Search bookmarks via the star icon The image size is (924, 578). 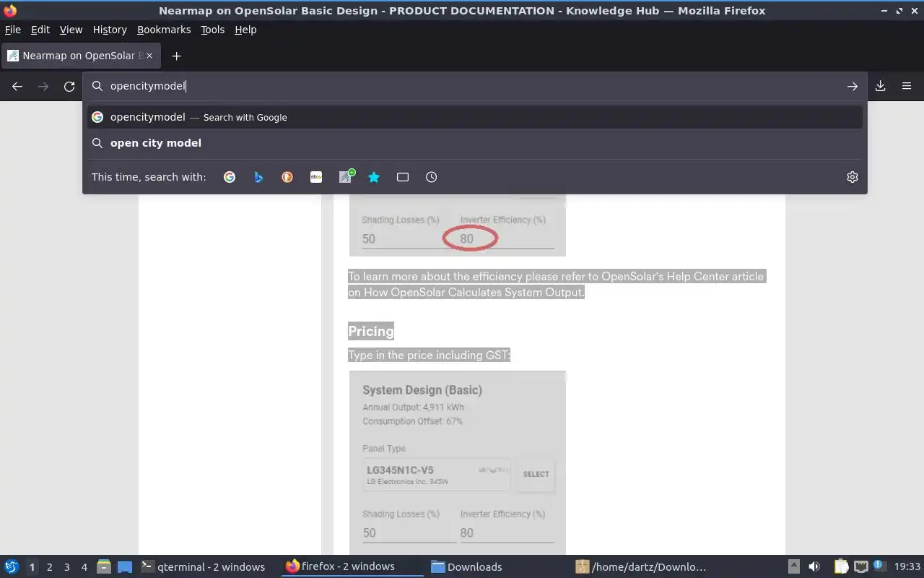374,177
